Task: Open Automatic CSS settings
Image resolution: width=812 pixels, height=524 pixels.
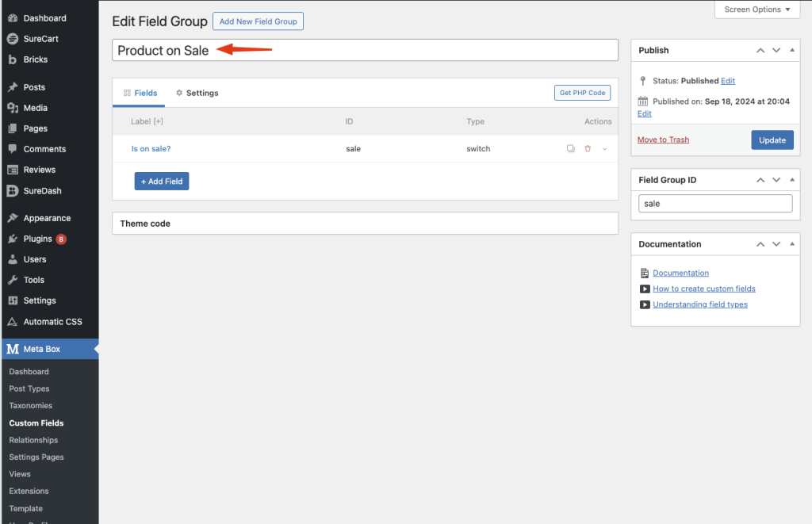Action: pyautogui.click(x=52, y=322)
